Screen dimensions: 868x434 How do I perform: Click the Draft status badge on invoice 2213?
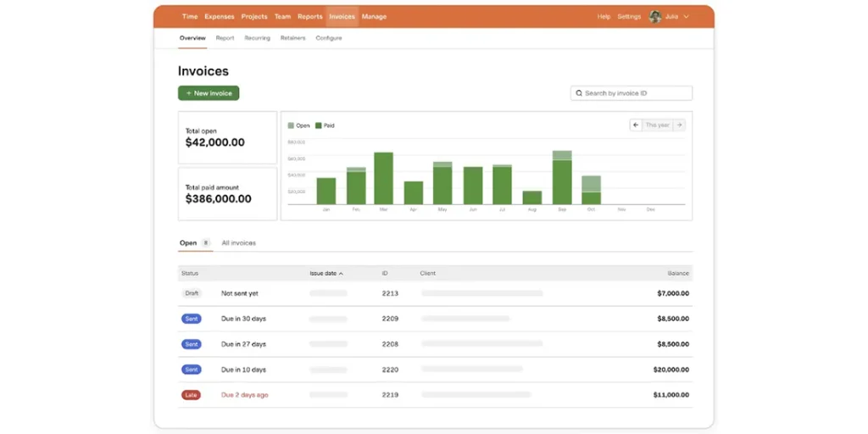pos(192,293)
